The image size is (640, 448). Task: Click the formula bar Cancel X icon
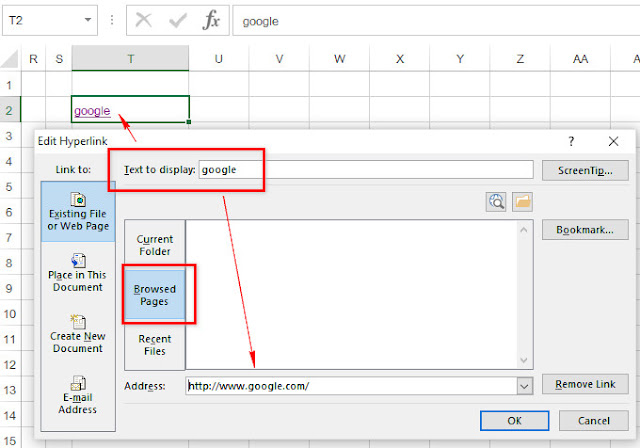pyautogui.click(x=144, y=20)
